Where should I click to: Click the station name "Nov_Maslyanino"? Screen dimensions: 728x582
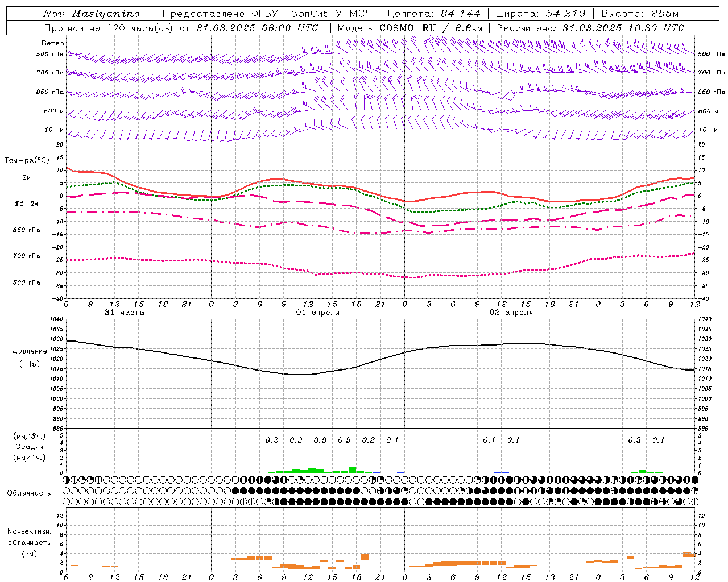pyautogui.click(x=92, y=14)
